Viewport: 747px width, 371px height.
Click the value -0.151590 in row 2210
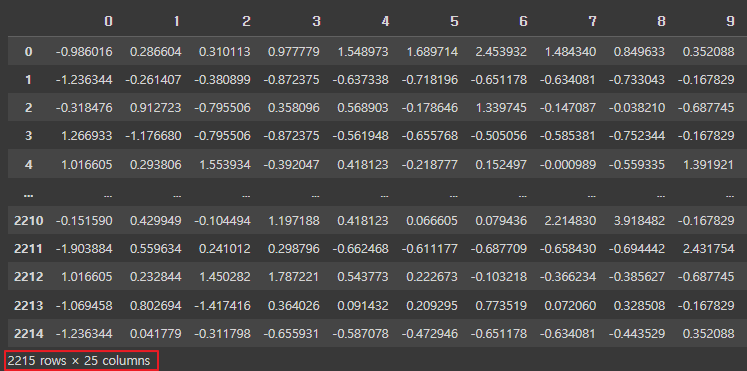tap(84, 221)
